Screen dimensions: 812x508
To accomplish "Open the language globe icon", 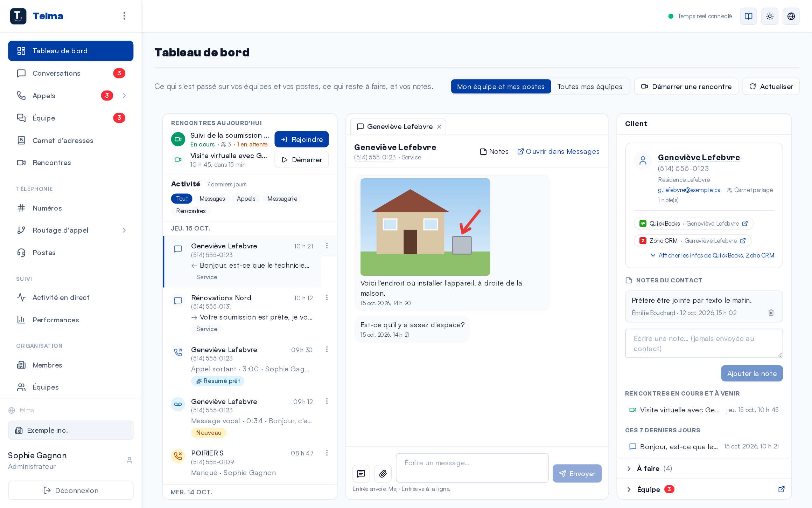I will point(791,16).
